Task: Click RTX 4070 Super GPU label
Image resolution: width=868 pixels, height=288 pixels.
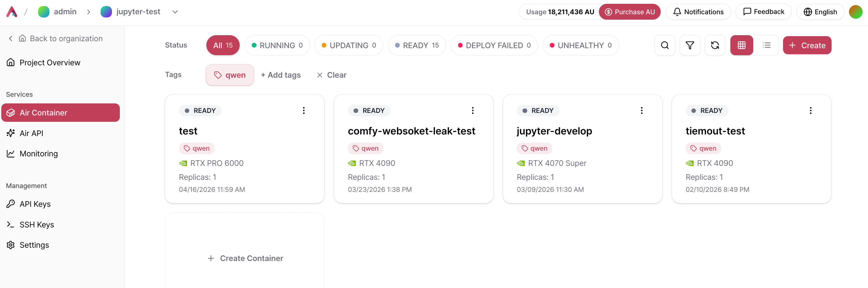Action: tap(557, 163)
